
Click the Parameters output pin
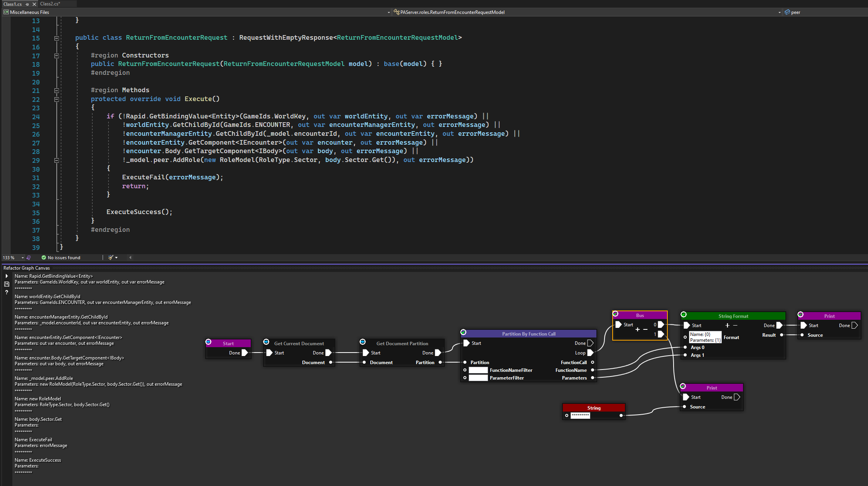tap(593, 378)
